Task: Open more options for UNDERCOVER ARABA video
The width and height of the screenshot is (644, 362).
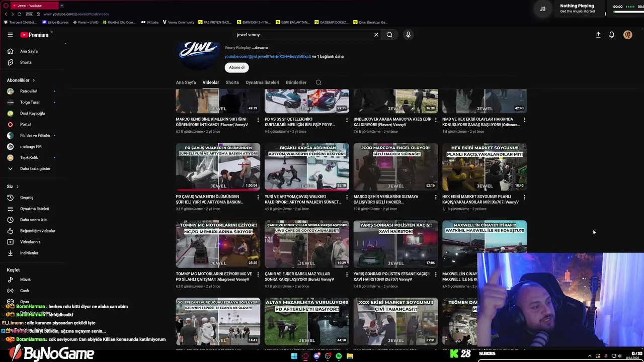Action: [436, 120]
